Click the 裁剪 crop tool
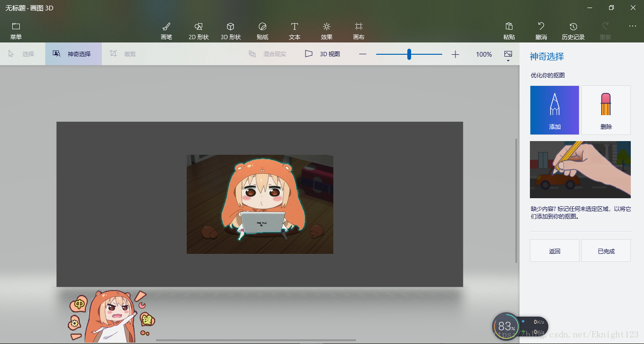This screenshot has width=644, height=344. pos(123,54)
